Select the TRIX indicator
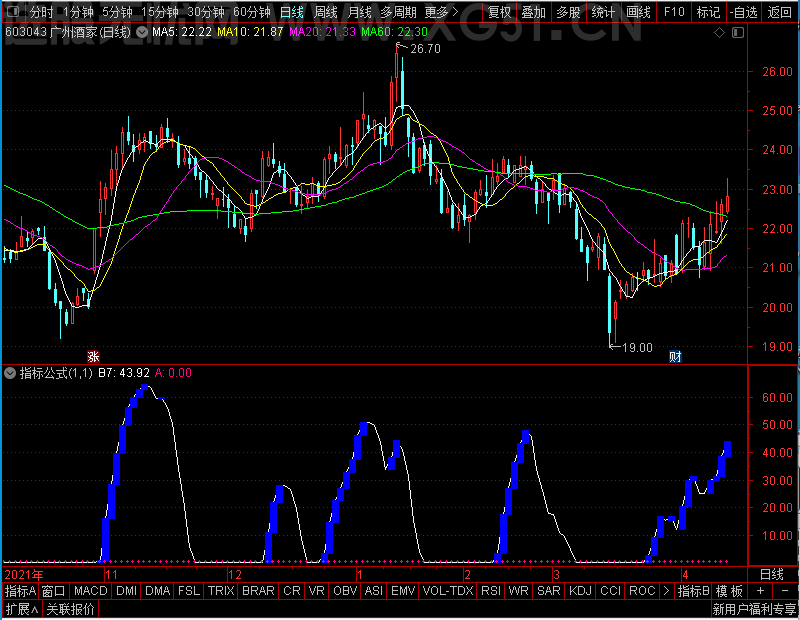Screen dimensions: 800x620 click(221, 591)
